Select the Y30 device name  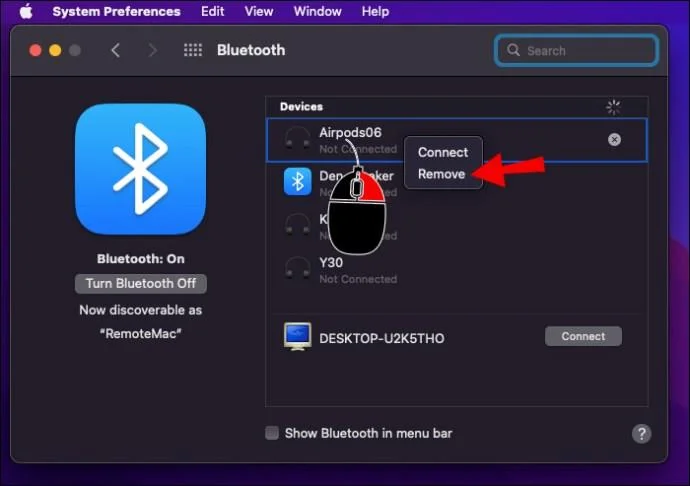331,263
